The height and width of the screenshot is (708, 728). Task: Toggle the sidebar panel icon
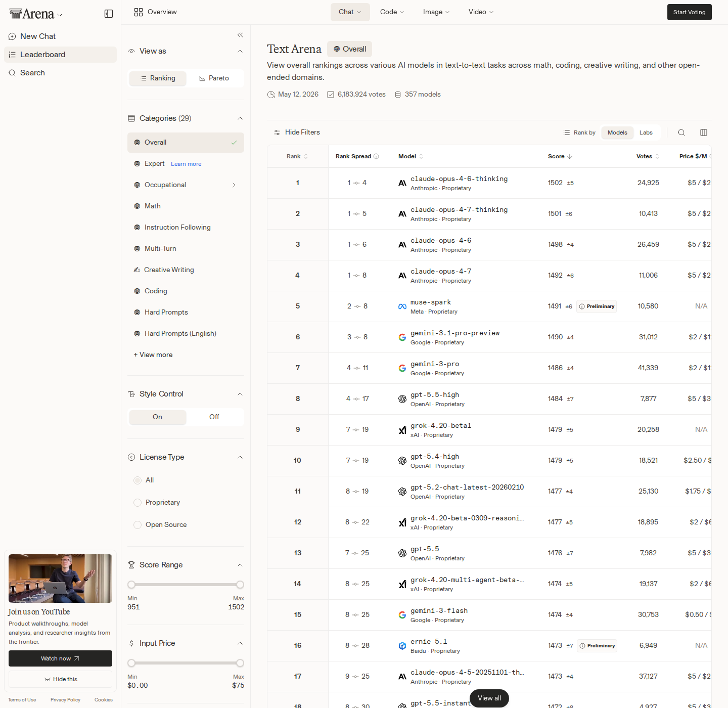[109, 14]
